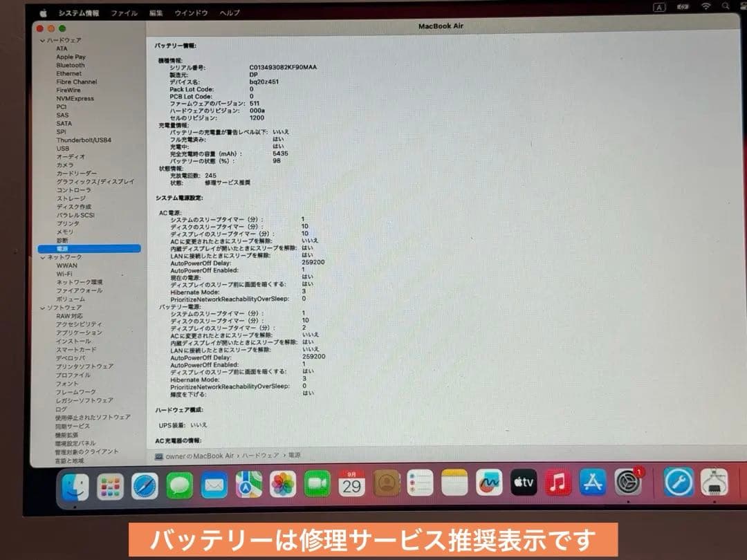Open the ウインドウ menu
Screen dimensions: 747x560
click(191, 13)
